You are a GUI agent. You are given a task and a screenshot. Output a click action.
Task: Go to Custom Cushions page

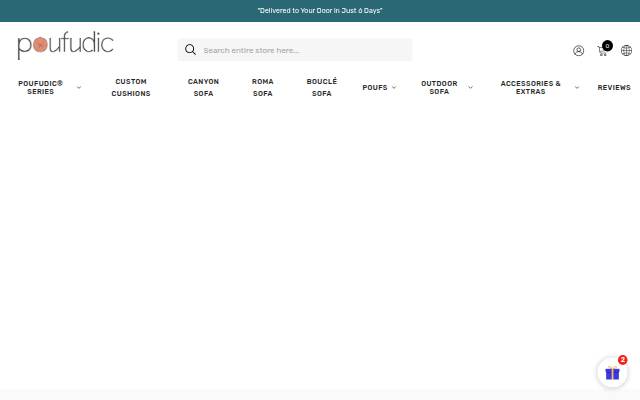pos(131,87)
